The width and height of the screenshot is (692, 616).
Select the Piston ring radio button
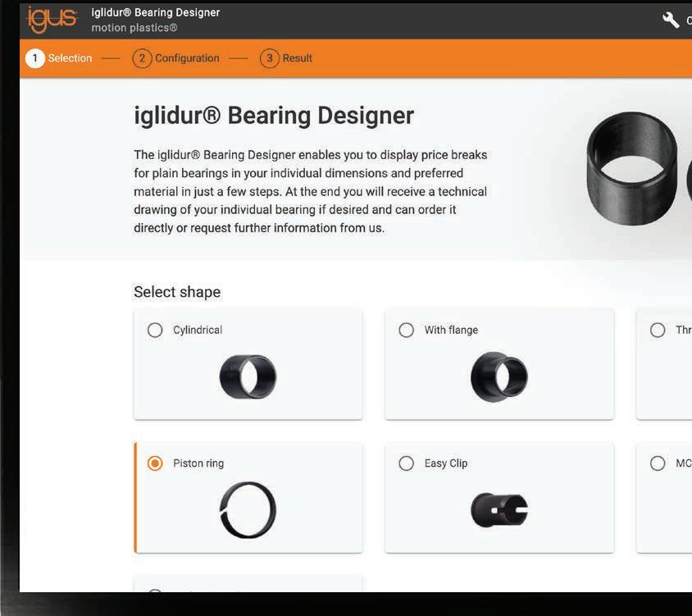[x=155, y=463]
